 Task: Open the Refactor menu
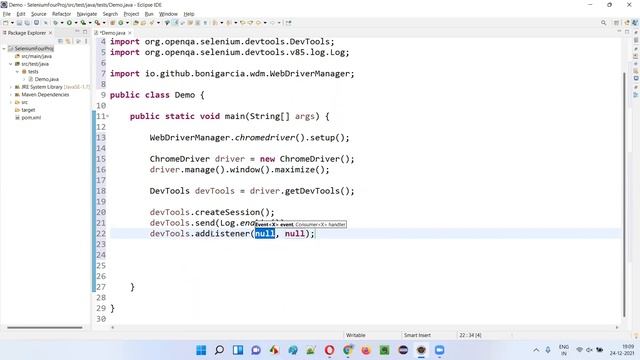coord(62,14)
